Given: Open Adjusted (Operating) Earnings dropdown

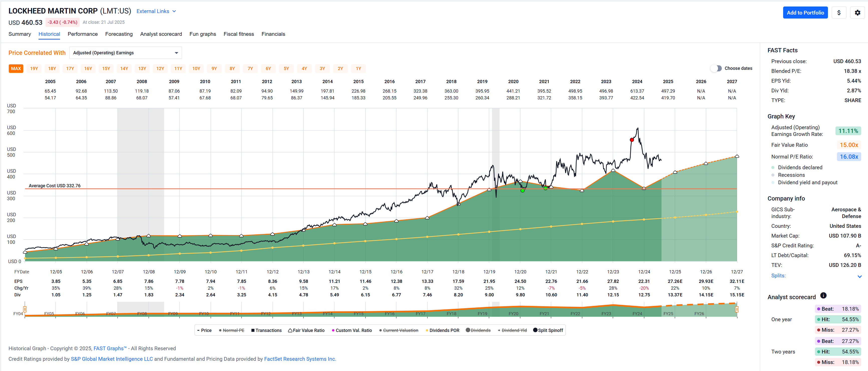Looking at the screenshot, I should pos(125,53).
